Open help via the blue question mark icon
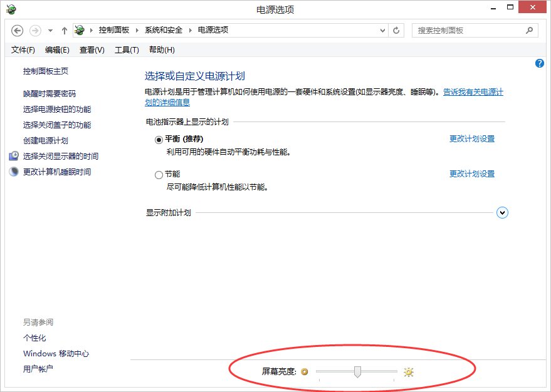Image resolution: width=551 pixels, height=392 pixels. pos(539,63)
